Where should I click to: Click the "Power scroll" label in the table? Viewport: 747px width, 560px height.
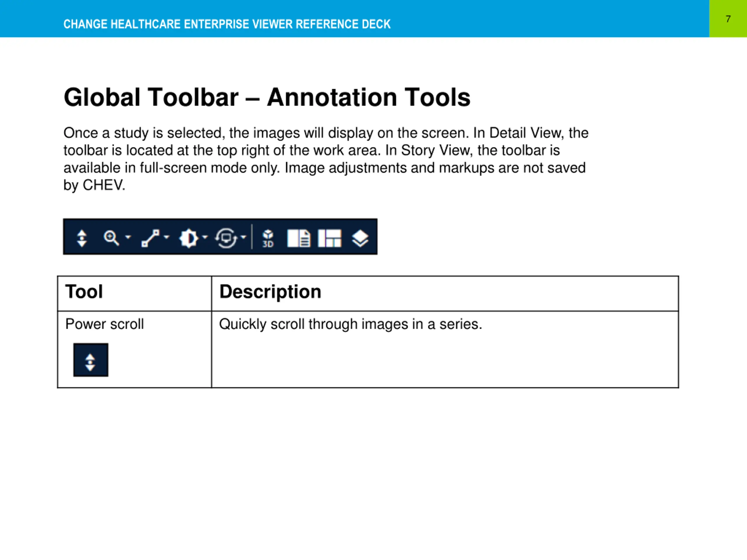104,324
